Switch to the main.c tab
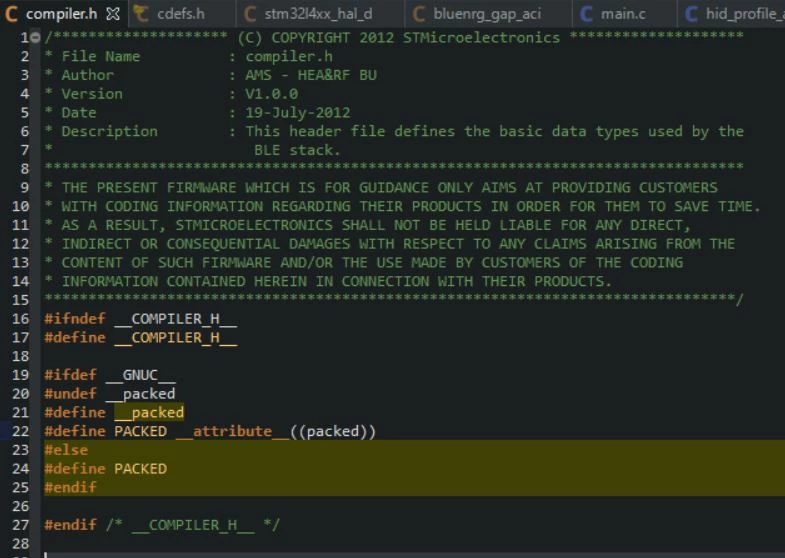The width and height of the screenshot is (785, 558). click(623, 14)
